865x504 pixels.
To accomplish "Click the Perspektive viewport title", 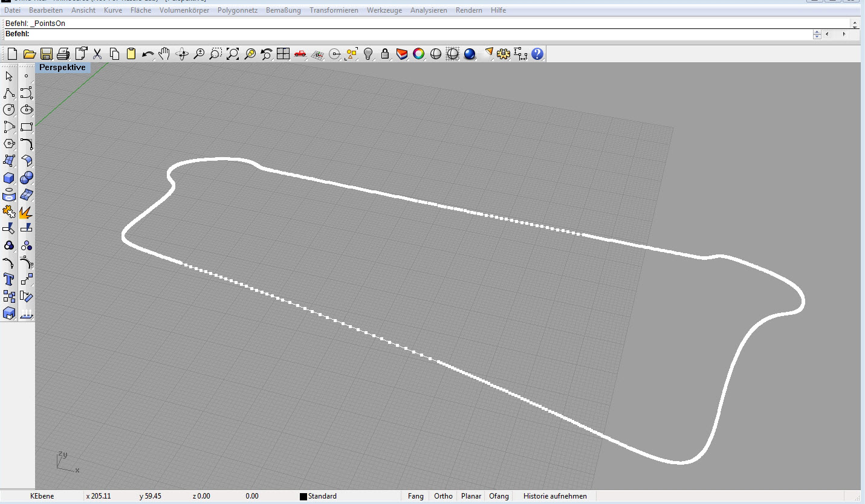I will point(63,68).
